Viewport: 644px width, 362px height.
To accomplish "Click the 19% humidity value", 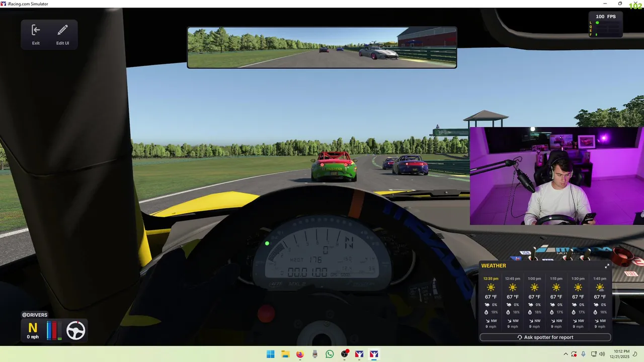I will pyautogui.click(x=495, y=312).
